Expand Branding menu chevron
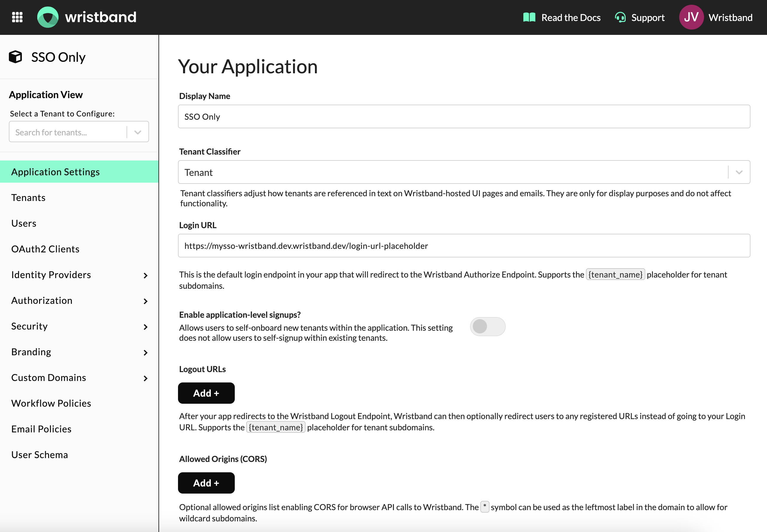 pyautogui.click(x=145, y=352)
